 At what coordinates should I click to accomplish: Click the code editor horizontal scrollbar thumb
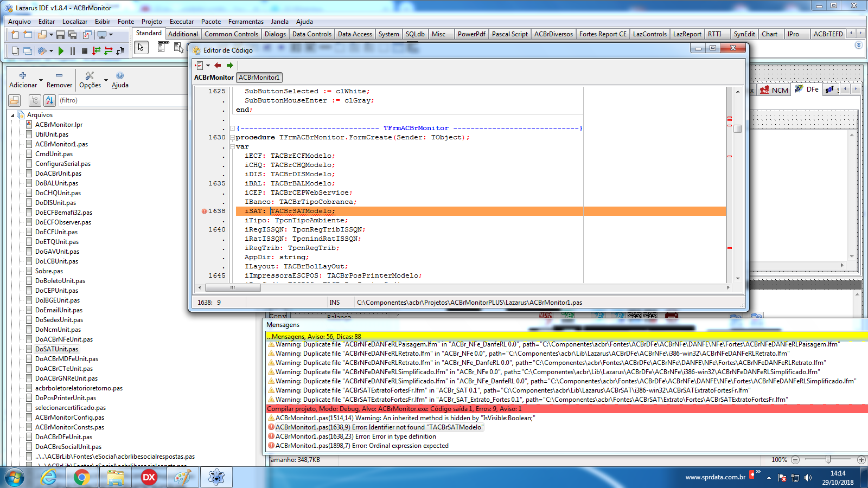[x=233, y=287]
